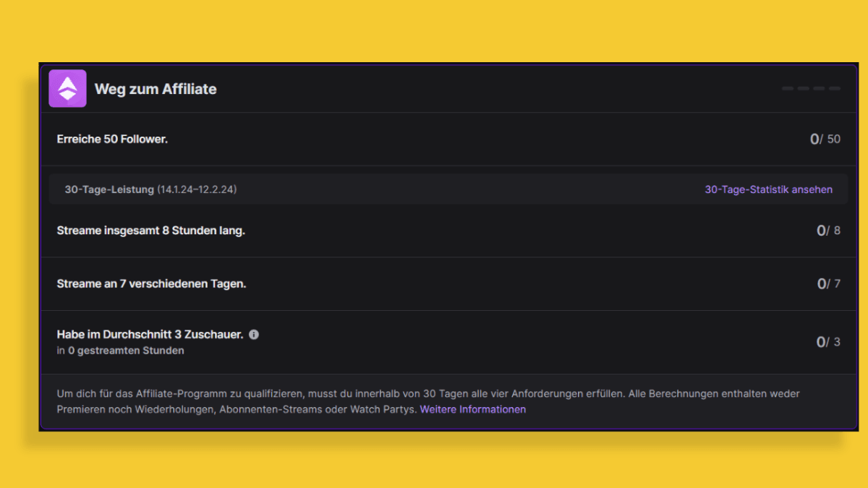Click the 0/3 average viewers progress value
The height and width of the screenshot is (488, 868).
[828, 341]
